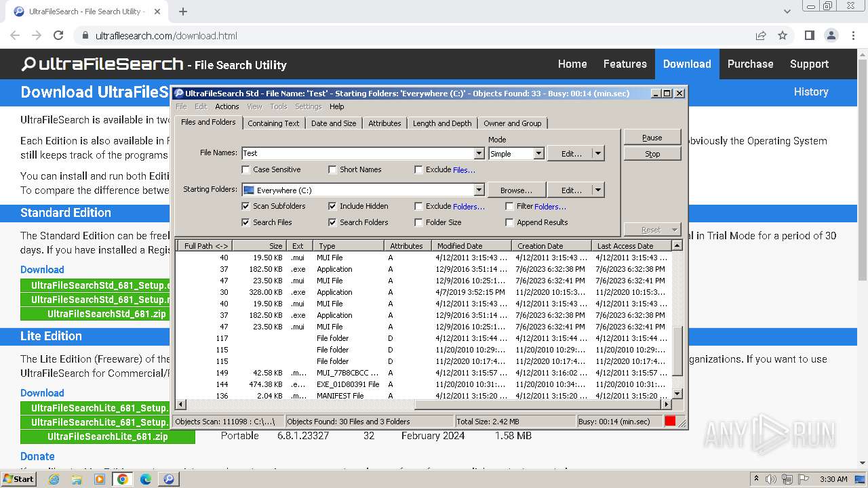Enable the Exclude Folders checkbox

coord(418,206)
